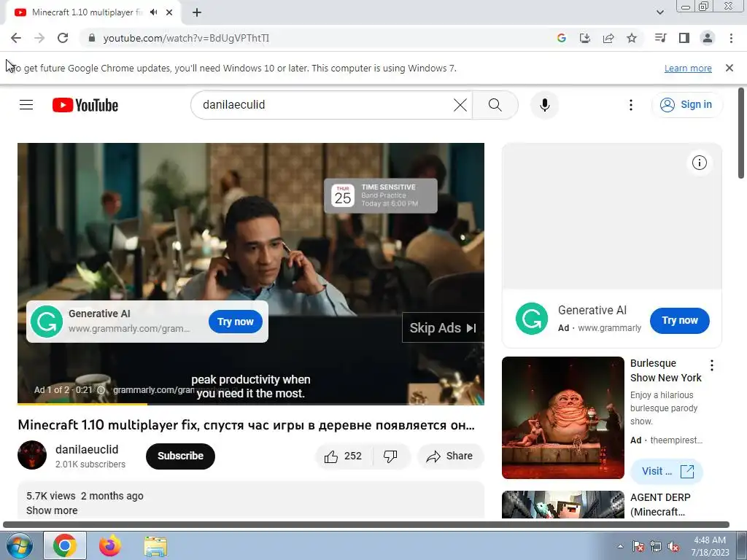Open File Explorer from taskbar
Screen dimensions: 747x560
pyautogui.click(x=156, y=546)
